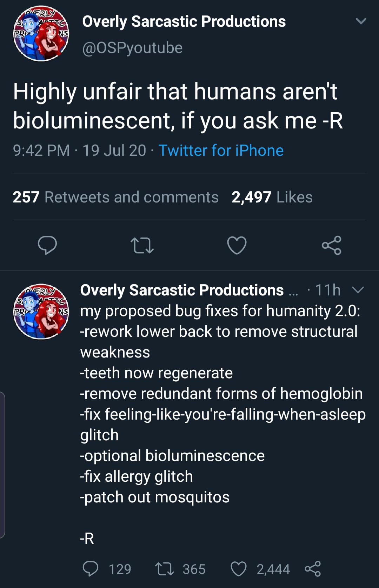Viewport: 379px width, 588px height.
Task: Retweet the humanity 2.0 reply tweet
Action: click(180, 569)
